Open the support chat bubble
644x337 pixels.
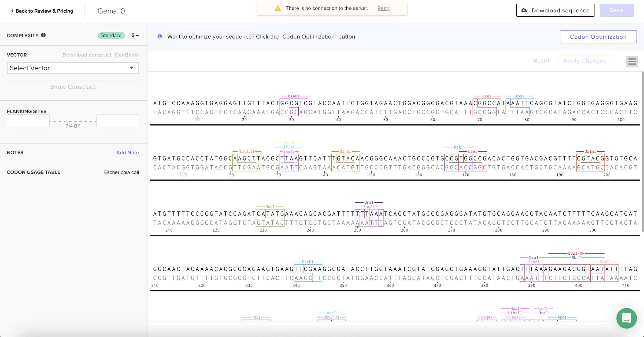[x=626, y=318]
